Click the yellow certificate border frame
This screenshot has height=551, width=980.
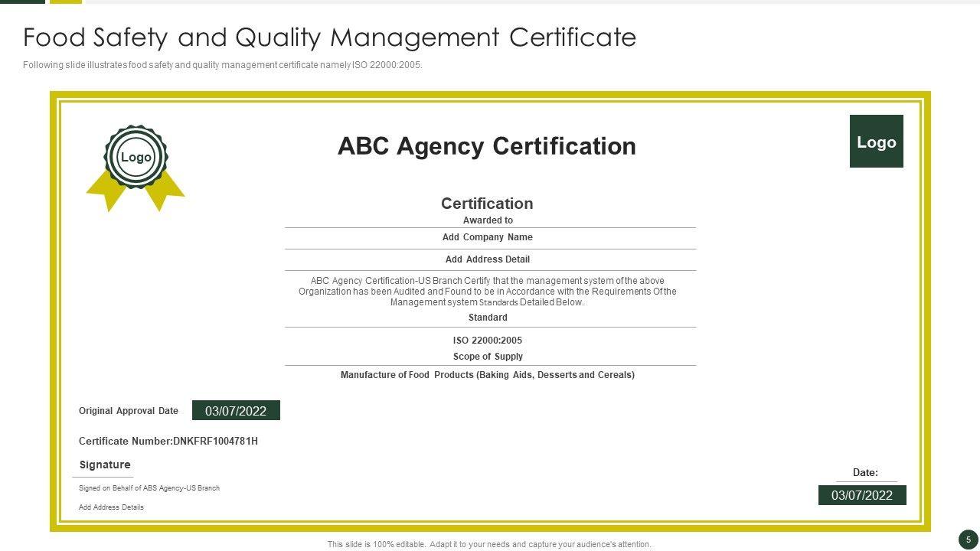pos(54,306)
